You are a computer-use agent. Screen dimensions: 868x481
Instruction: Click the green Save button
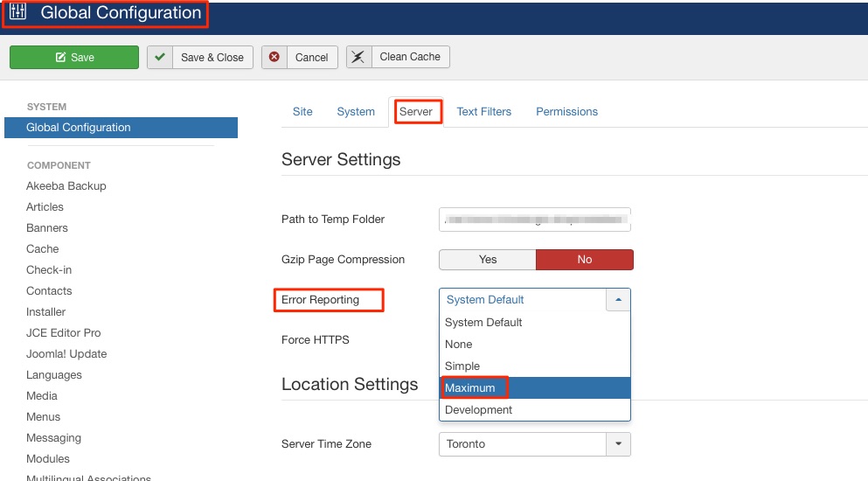[x=74, y=57]
